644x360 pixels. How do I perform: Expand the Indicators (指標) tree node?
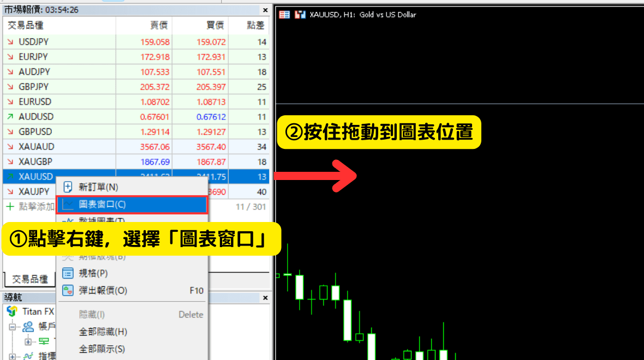pos(12,356)
